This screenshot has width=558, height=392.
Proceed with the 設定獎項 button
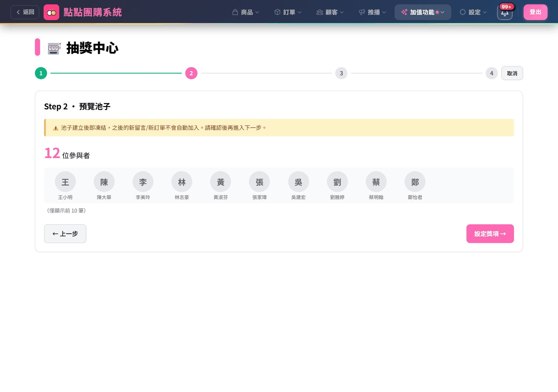pos(490,234)
